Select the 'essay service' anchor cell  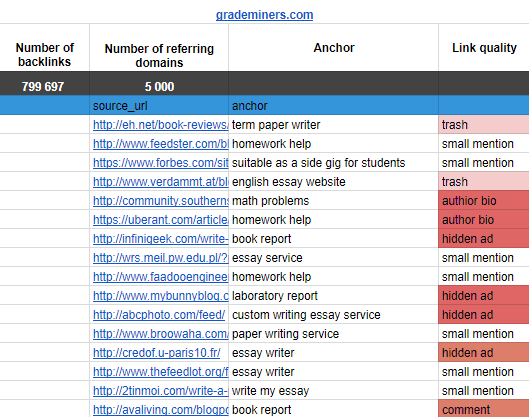334,258
